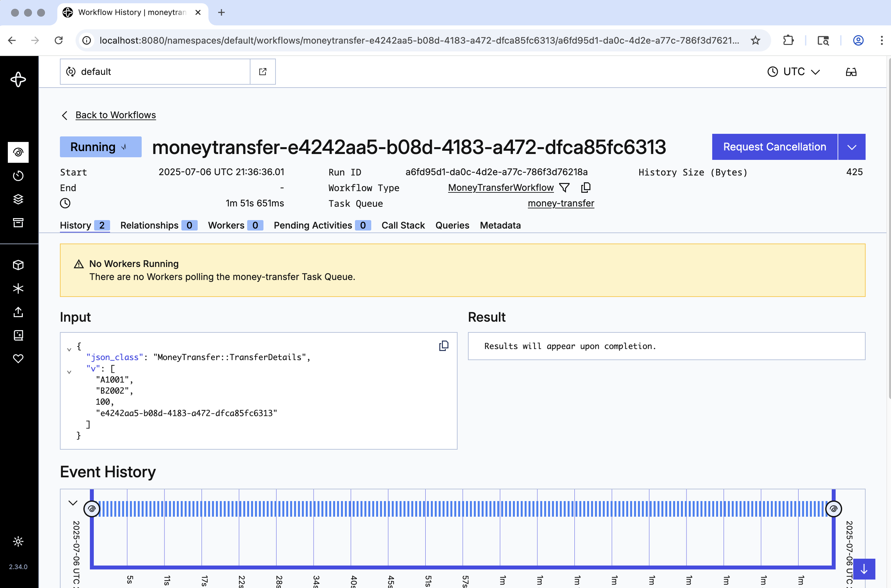
Task: Open the Call Stack tab
Action: click(x=403, y=225)
